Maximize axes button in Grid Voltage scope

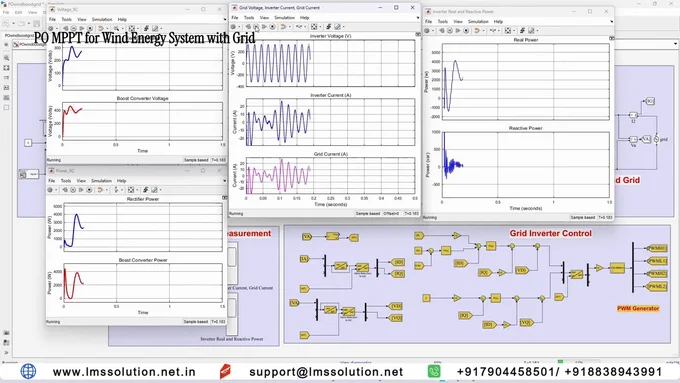(418, 34)
